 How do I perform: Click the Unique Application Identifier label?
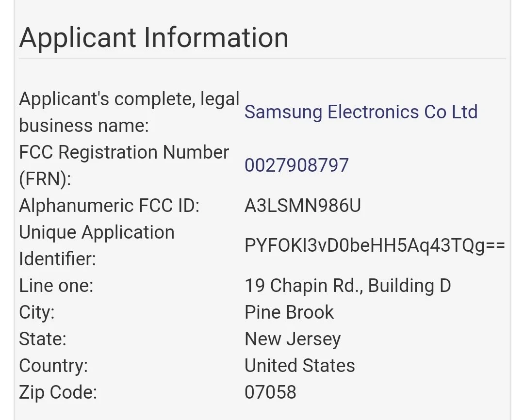[x=97, y=245]
